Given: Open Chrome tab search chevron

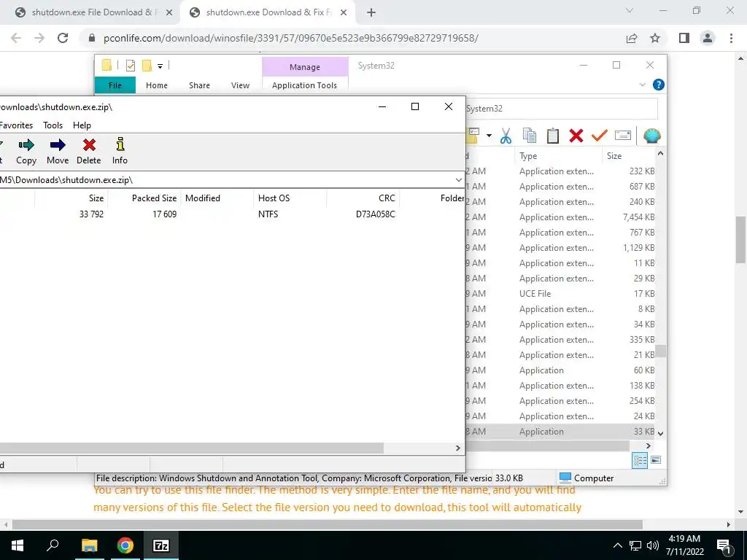Looking at the screenshot, I should tap(630, 10).
